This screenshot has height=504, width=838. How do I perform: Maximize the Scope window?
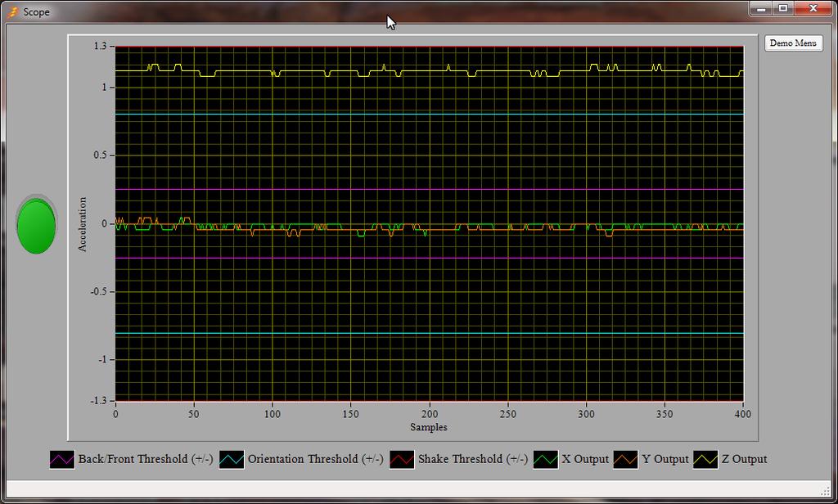click(x=783, y=8)
